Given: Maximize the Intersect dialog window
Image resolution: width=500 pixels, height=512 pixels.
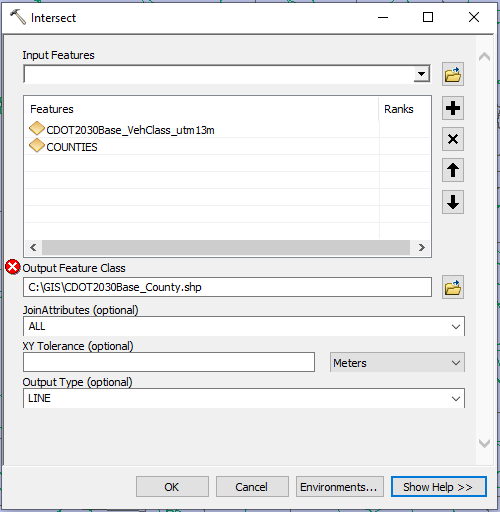Looking at the screenshot, I should coord(428,17).
